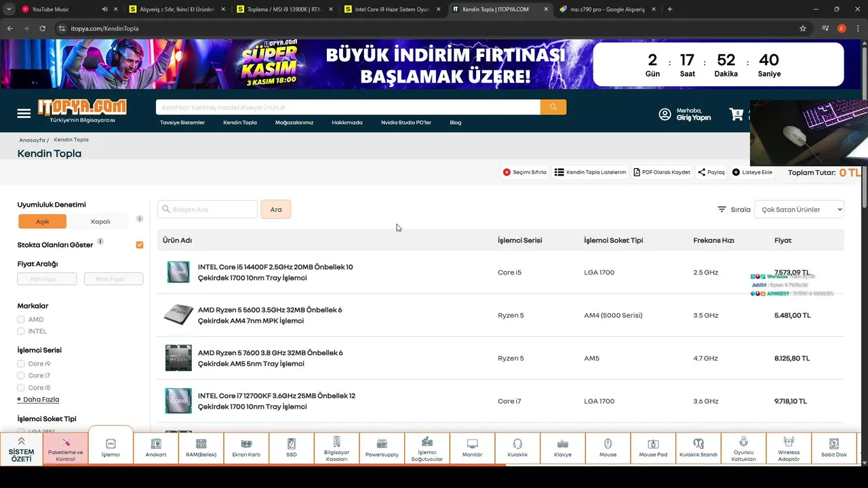The height and width of the screenshot is (488, 868).
Task: Open INTEL Core i7 12700KF product
Action: (277, 401)
